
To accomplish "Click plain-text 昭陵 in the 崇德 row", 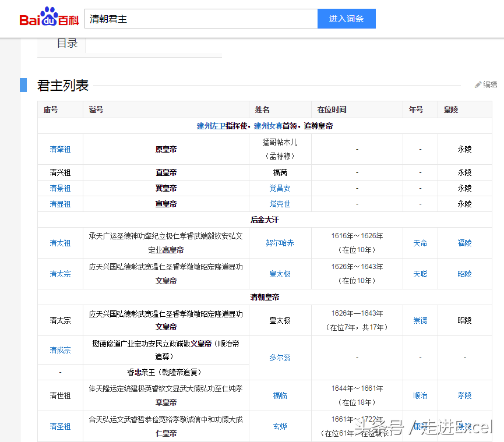I will [464, 320].
